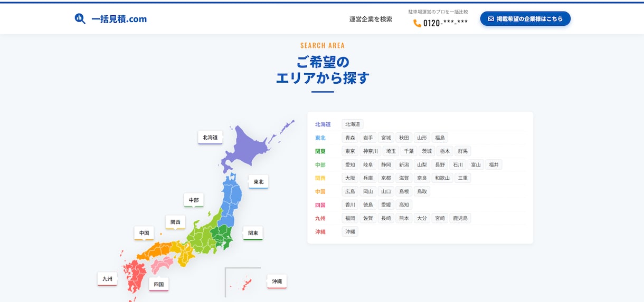Click the 九州 region heading in the list
The height and width of the screenshot is (302, 644).
pyautogui.click(x=320, y=218)
